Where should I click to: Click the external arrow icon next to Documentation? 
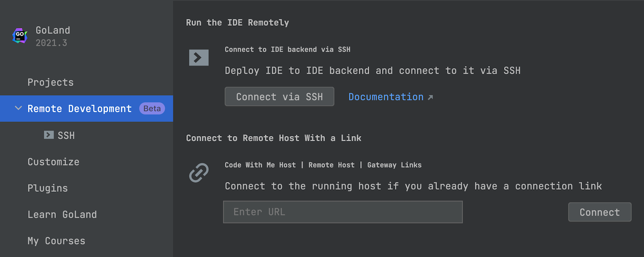(x=430, y=97)
